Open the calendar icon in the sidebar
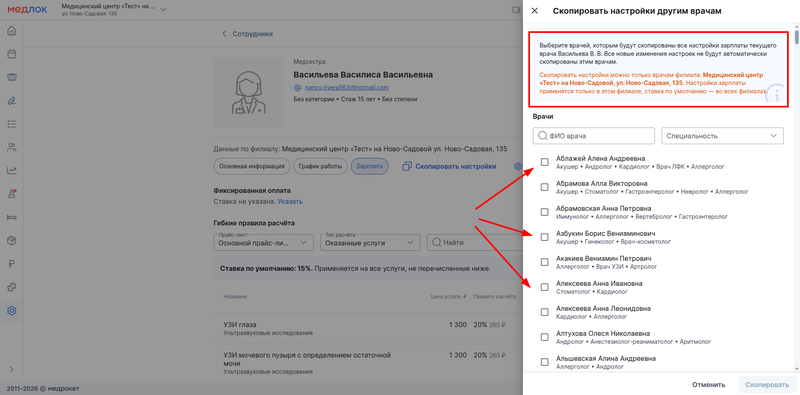The width and height of the screenshot is (800, 395). click(12, 54)
